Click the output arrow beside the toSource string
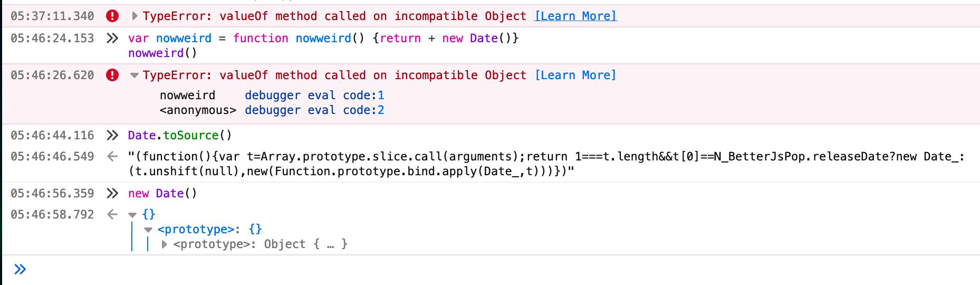The height and width of the screenshot is (285, 980). [x=112, y=157]
